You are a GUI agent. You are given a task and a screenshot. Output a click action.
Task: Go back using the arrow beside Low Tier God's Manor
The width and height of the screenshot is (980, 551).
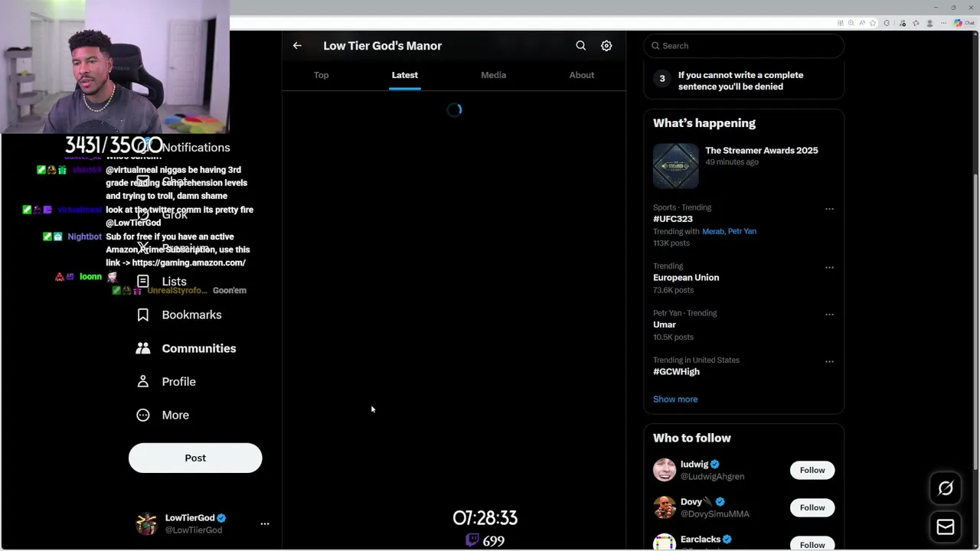297,46
